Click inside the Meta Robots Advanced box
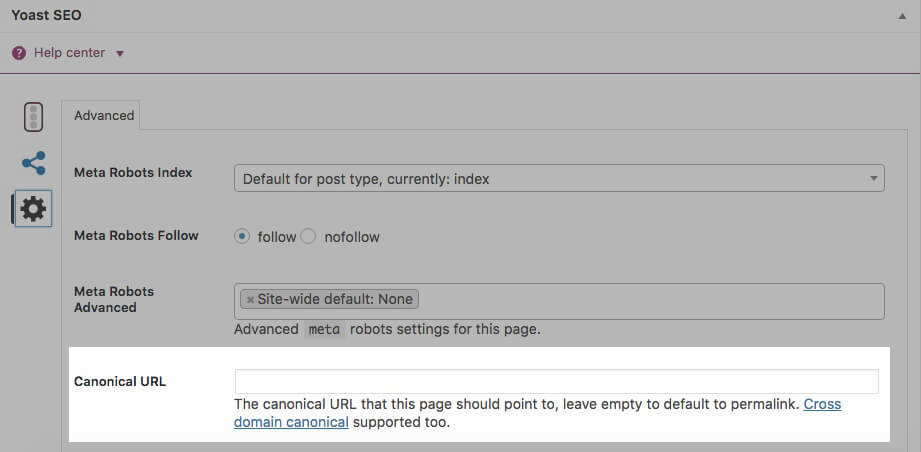The height and width of the screenshot is (452, 921). click(650, 300)
